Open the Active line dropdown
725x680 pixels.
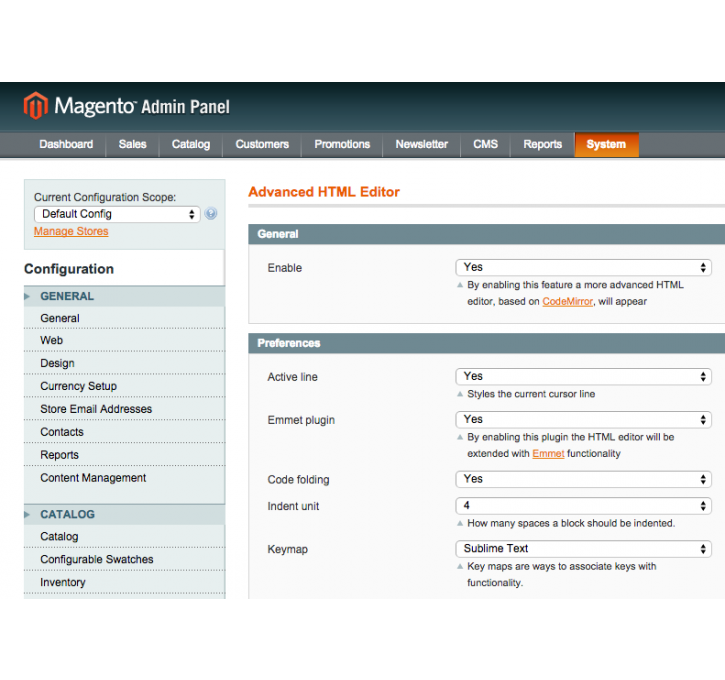click(584, 376)
